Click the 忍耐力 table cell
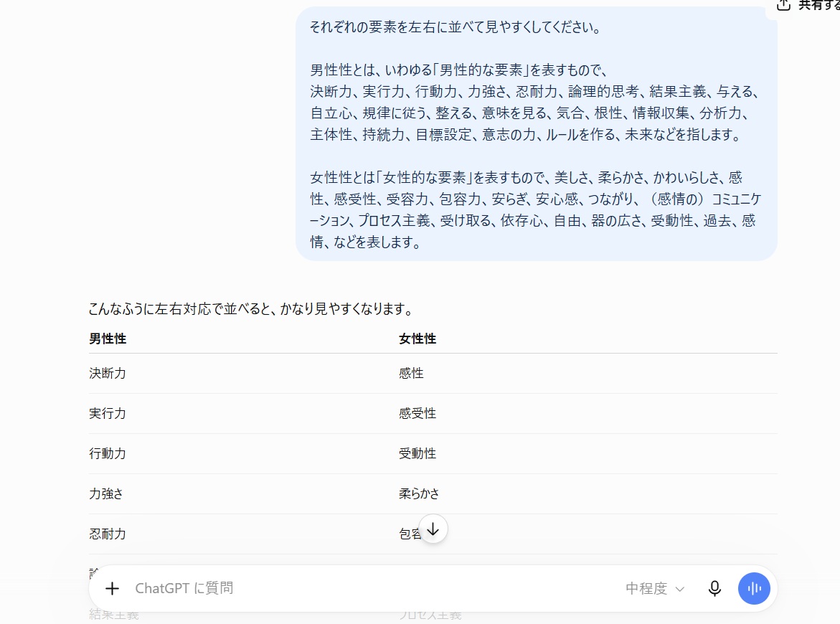The image size is (840, 624). pyautogui.click(x=108, y=534)
